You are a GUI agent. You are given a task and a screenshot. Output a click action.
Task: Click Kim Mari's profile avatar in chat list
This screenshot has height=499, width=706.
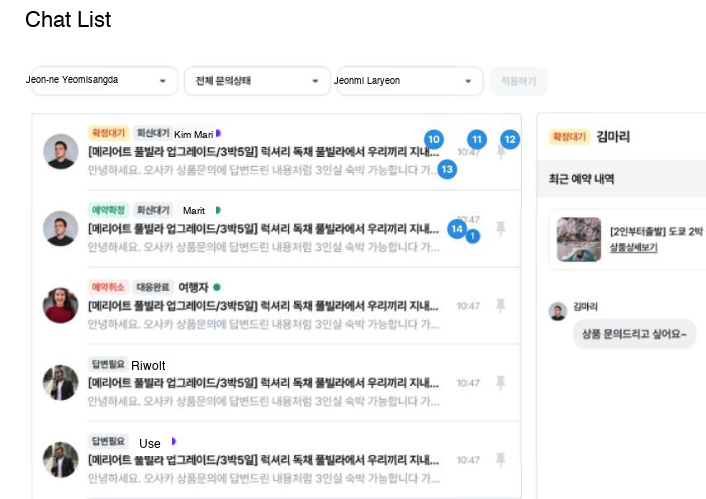pos(61,152)
